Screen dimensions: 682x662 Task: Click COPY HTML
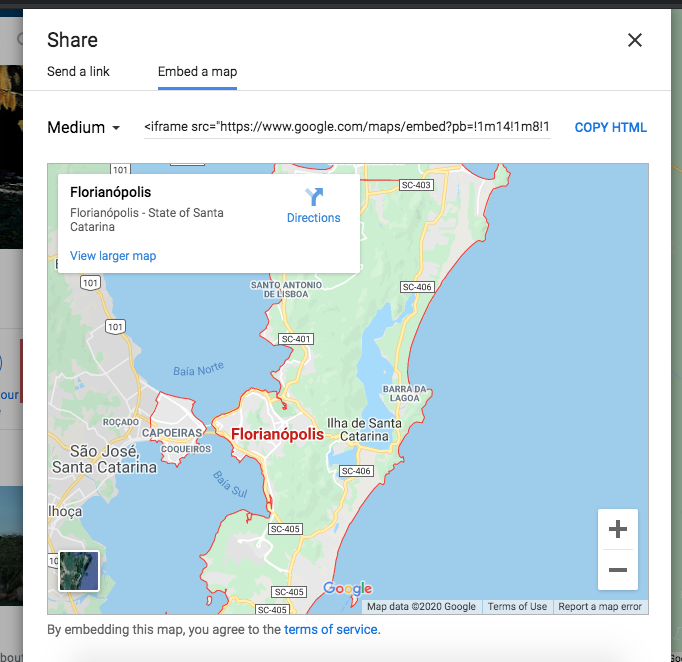[611, 127]
